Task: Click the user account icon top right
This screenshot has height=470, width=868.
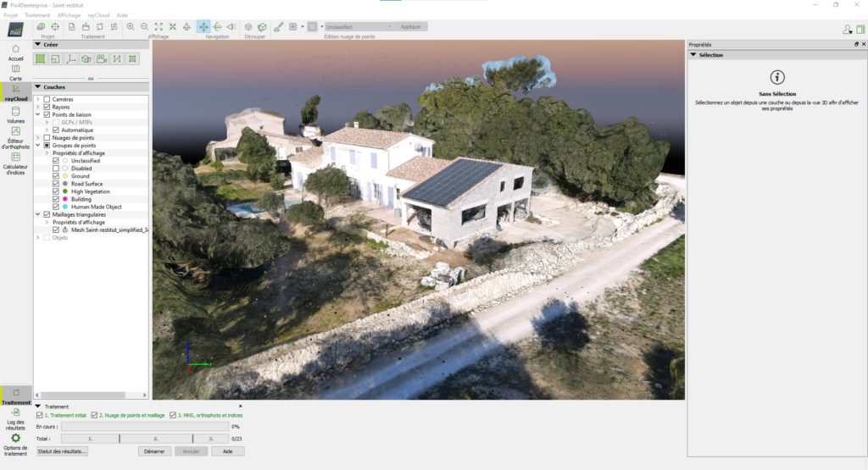Action: (x=847, y=29)
